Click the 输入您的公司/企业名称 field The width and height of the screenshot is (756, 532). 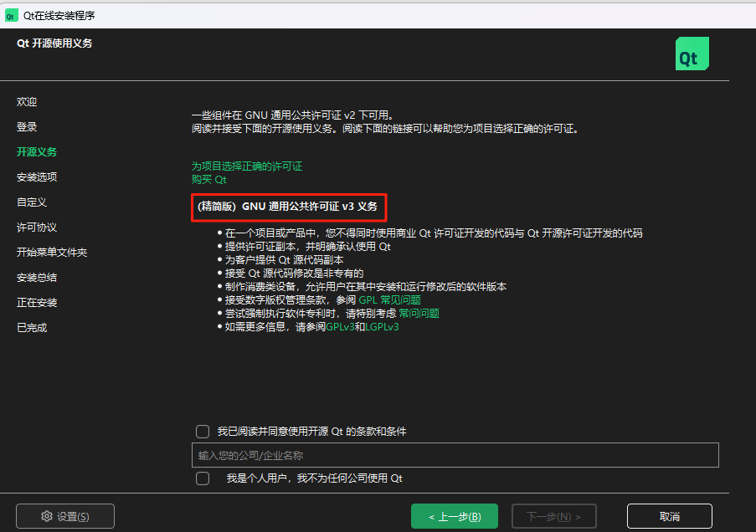455,455
